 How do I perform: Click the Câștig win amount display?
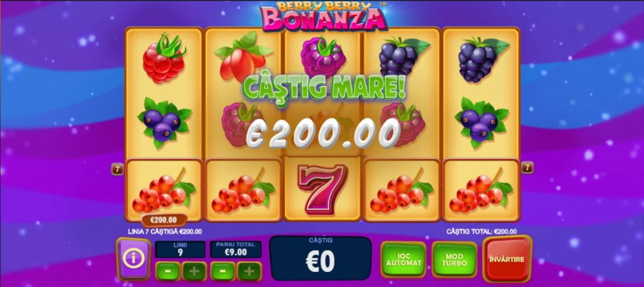click(320, 258)
